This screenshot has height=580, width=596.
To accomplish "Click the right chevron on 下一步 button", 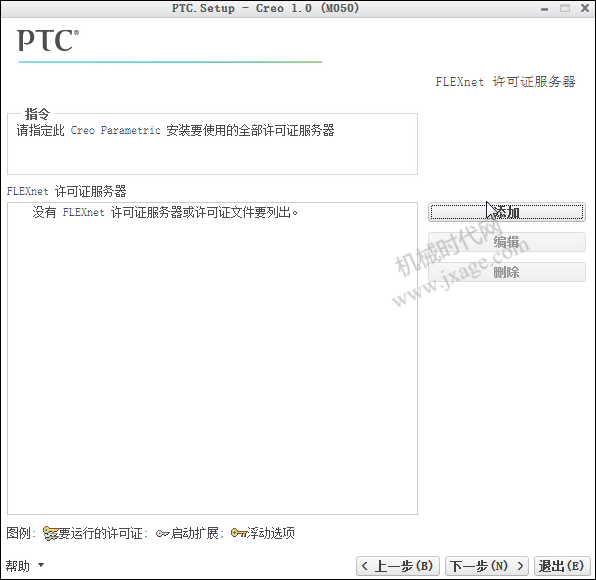I will click(x=520, y=566).
